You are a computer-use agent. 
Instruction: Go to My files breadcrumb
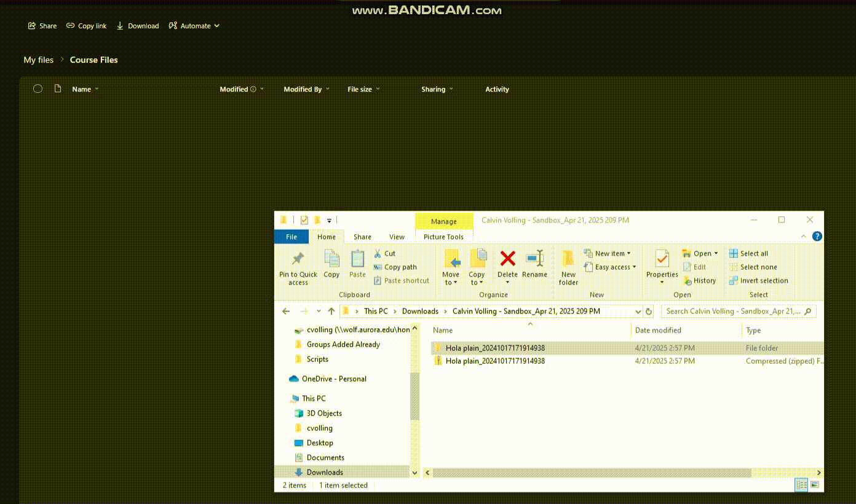39,60
